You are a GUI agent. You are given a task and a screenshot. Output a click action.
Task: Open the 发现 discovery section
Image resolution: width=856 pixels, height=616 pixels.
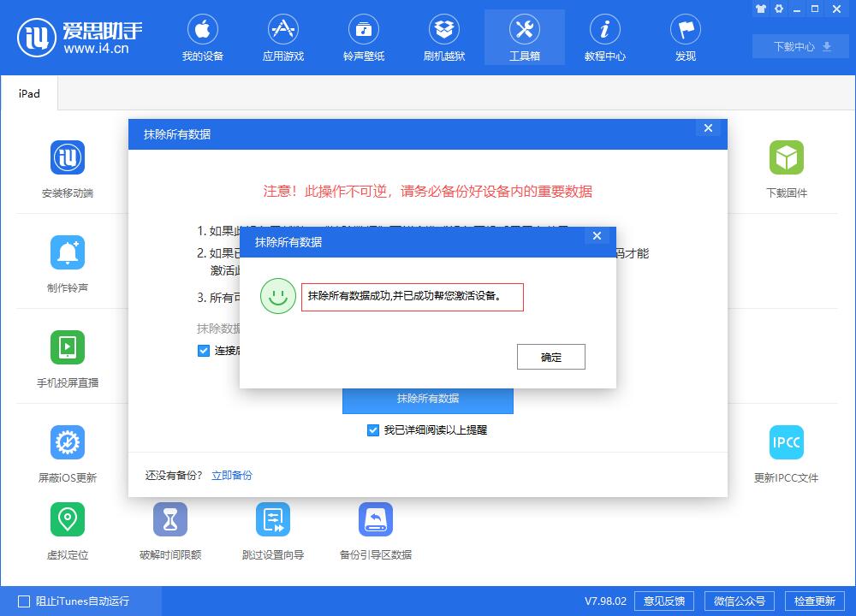(x=685, y=37)
